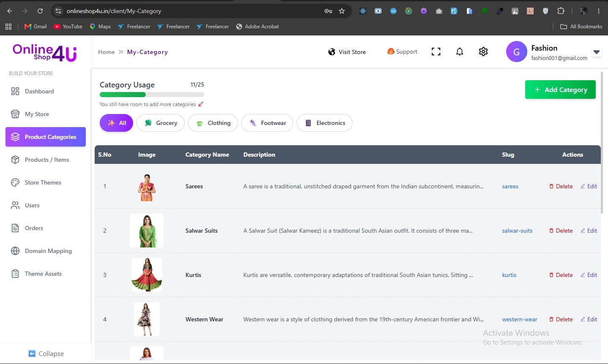608x364 pixels.
Task: Expand the Fashion account dropdown arrow
Action: [596, 52]
